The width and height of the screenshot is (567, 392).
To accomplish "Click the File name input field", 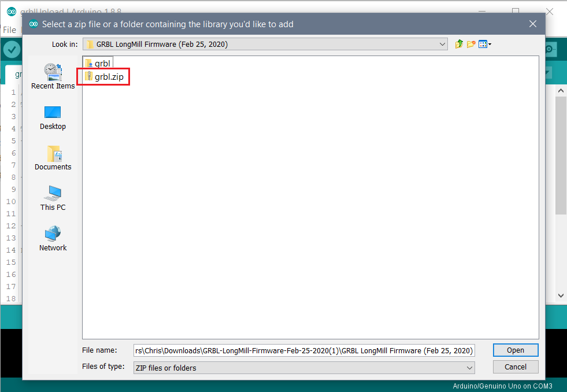I will coord(304,350).
